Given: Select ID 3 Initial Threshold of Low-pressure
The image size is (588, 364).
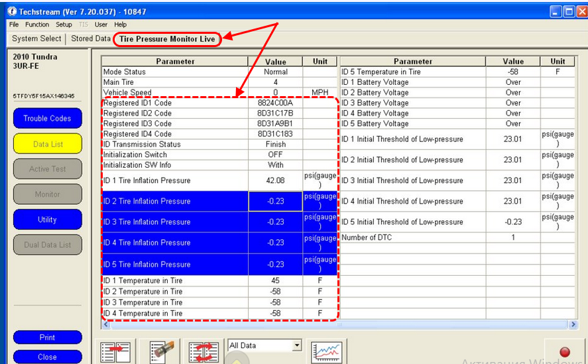Looking at the screenshot, I should point(457,180).
